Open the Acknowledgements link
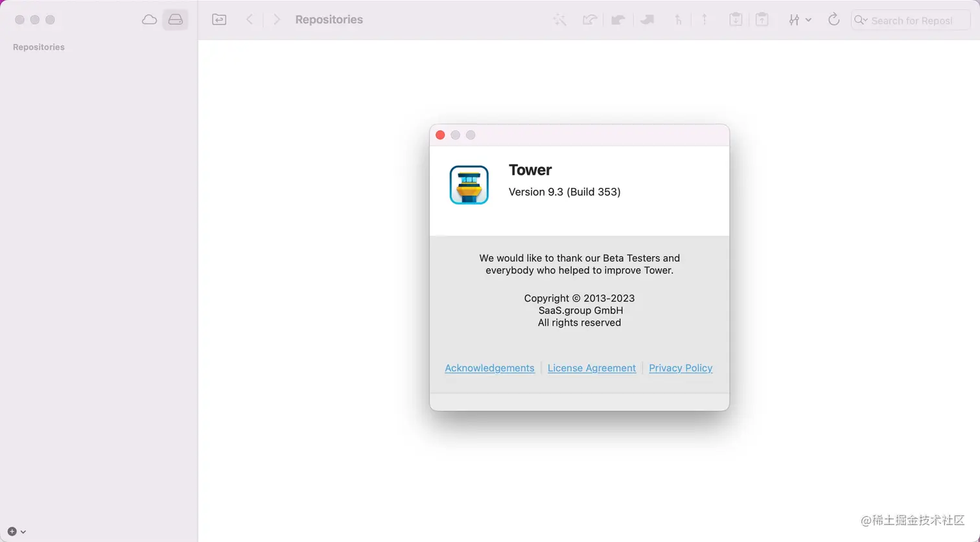The width and height of the screenshot is (980, 542). [x=489, y=368]
